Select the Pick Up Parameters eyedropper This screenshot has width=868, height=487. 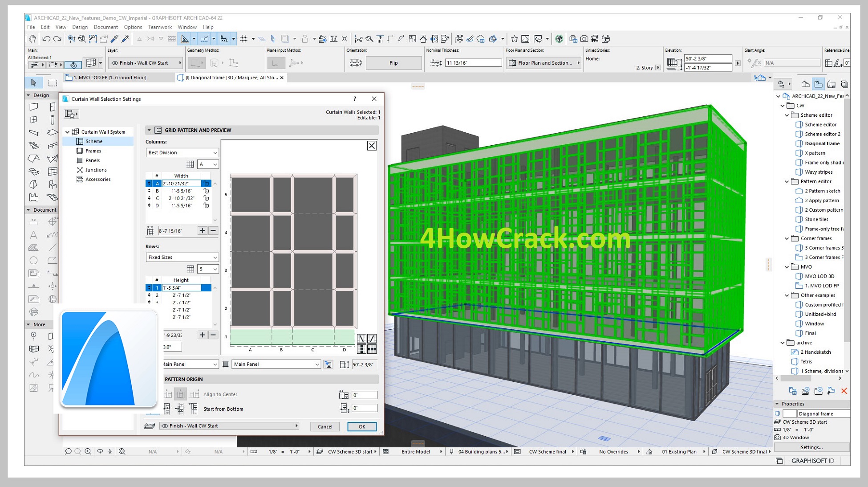[115, 39]
